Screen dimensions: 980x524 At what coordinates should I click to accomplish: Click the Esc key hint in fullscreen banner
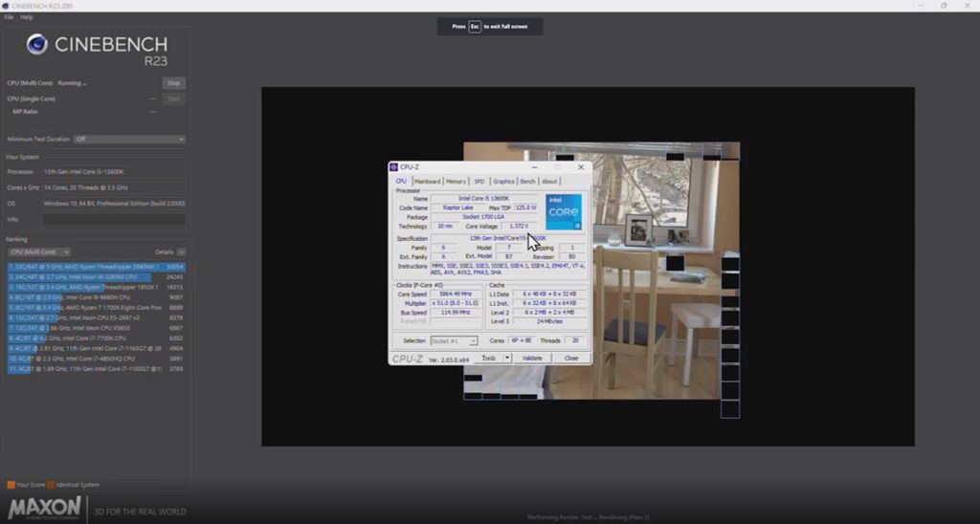(x=475, y=27)
